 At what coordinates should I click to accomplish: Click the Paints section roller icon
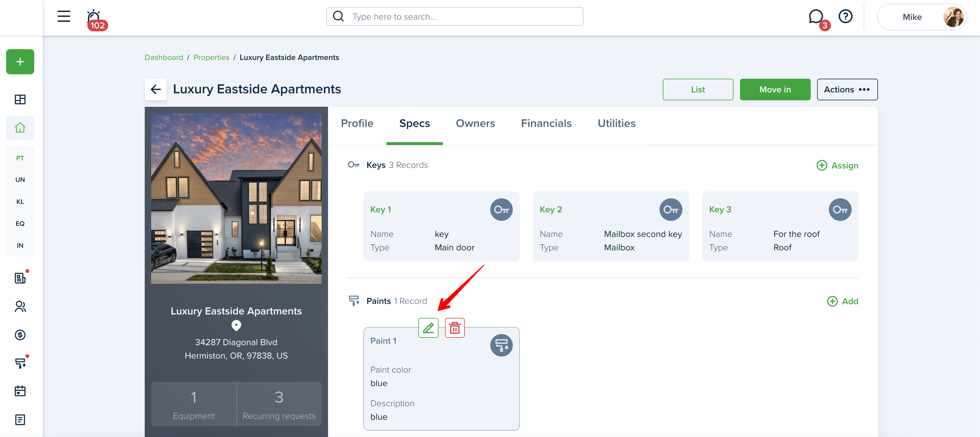tap(354, 301)
